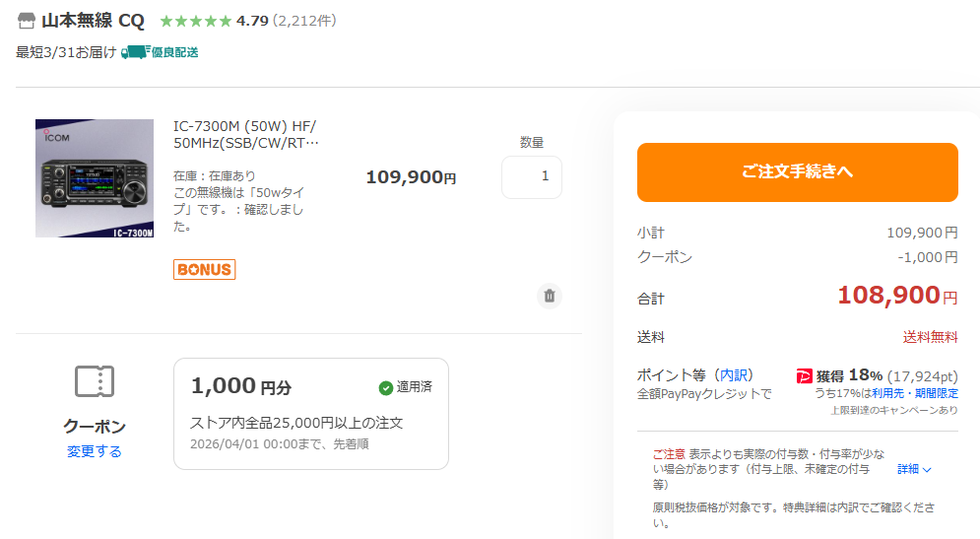Open the IC-7300M (50W) product title link

(x=245, y=135)
